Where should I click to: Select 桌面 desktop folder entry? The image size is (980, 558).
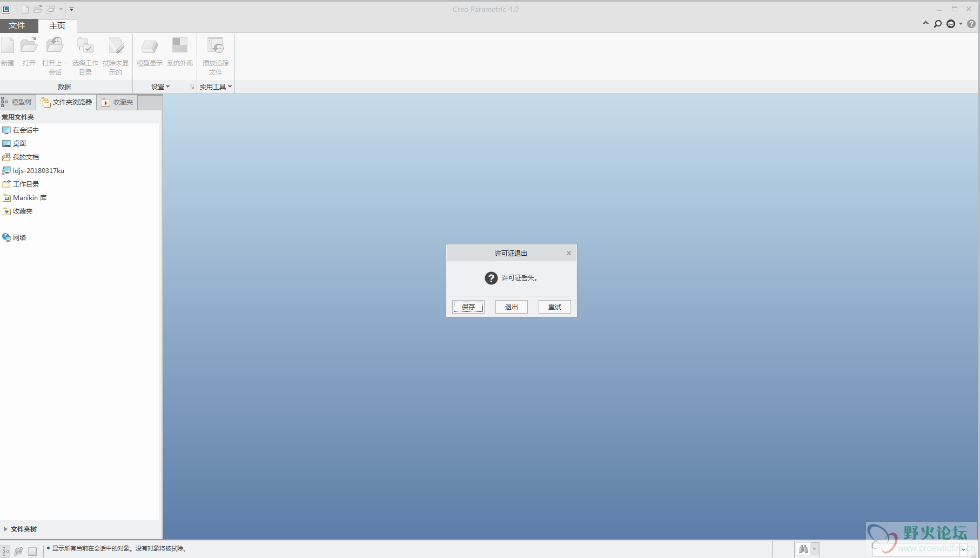14,143
